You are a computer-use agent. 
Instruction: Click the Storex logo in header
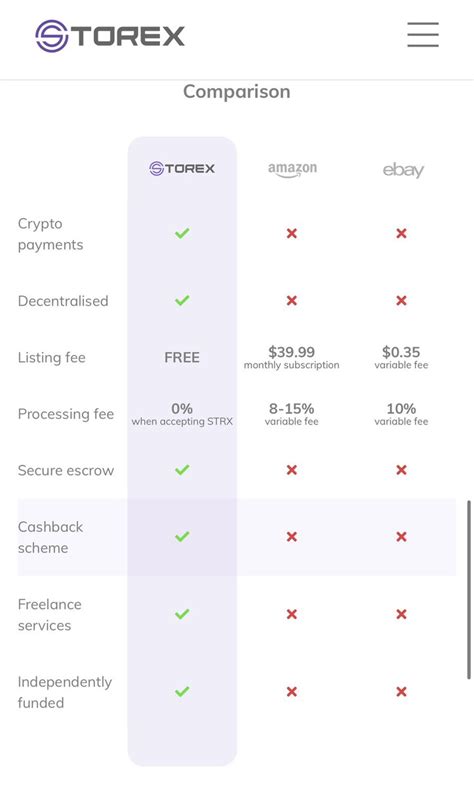(110, 36)
